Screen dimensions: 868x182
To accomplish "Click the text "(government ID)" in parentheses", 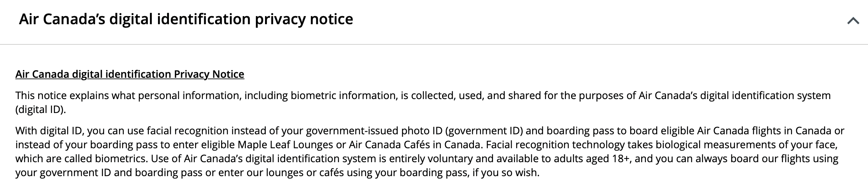I will (484, 131).
